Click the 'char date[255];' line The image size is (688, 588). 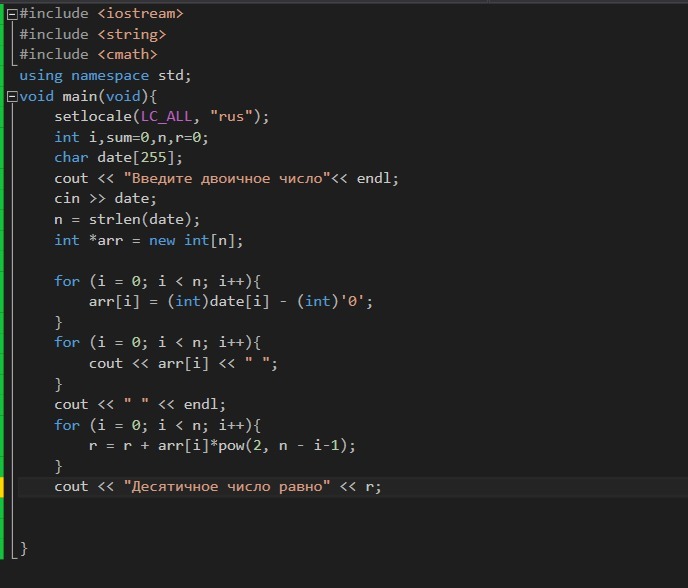coord(118,158)
